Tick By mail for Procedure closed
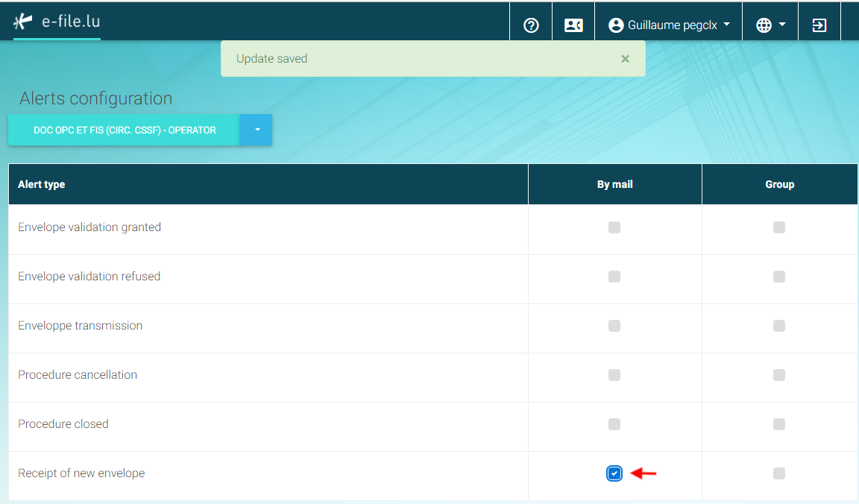The width and height of the screenshot is (859, 504). (614, 424)
